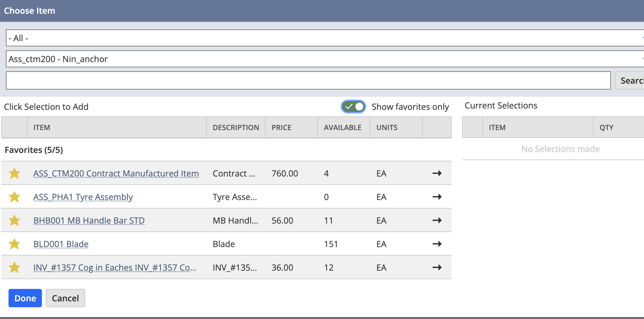Click the star for INV_#1357 Cog item
644x319 pixels.
tap(14, 267)
